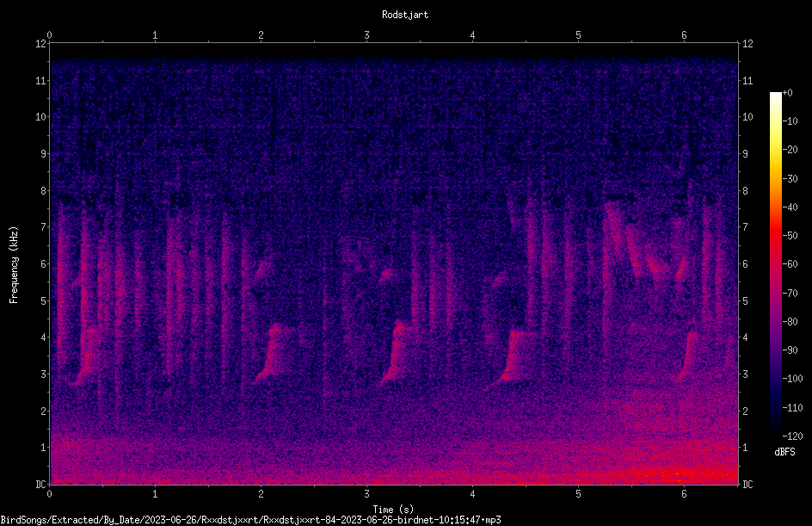This screenshot has height=526, width=812.
Task: Click the -90 colorbar scale value
Action: [x=790, y=350]
